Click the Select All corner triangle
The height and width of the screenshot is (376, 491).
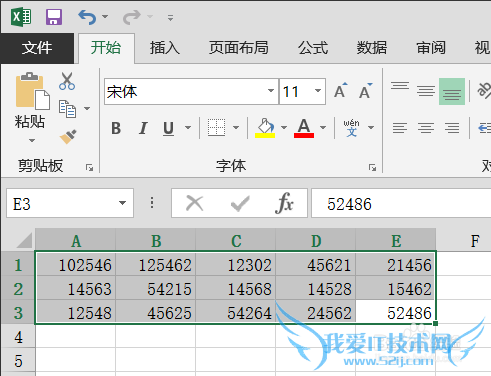coord(24,240)
